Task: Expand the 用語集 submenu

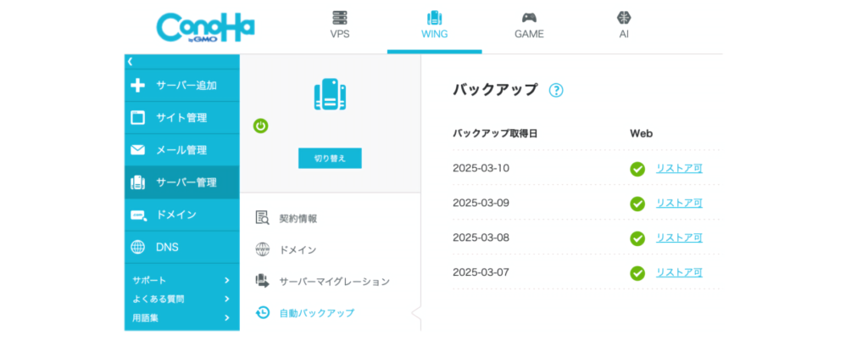Action: pyautogui.click(x=226, y=318)
